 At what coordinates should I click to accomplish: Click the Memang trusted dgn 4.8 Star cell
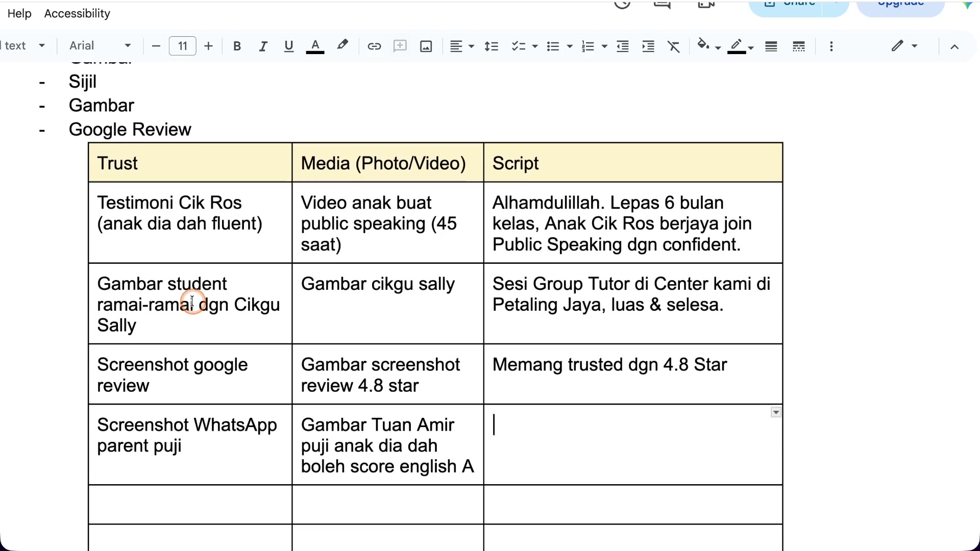coord(633,374)
